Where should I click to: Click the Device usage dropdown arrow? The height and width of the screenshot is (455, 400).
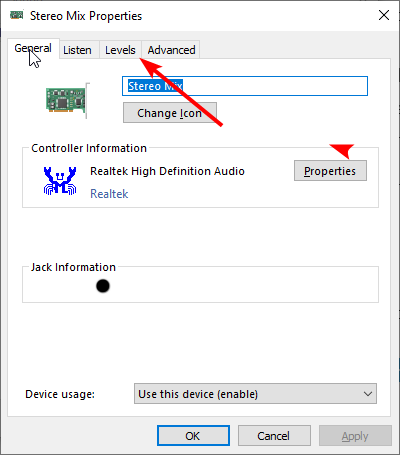pyautogui.click(x=368, y=394)
